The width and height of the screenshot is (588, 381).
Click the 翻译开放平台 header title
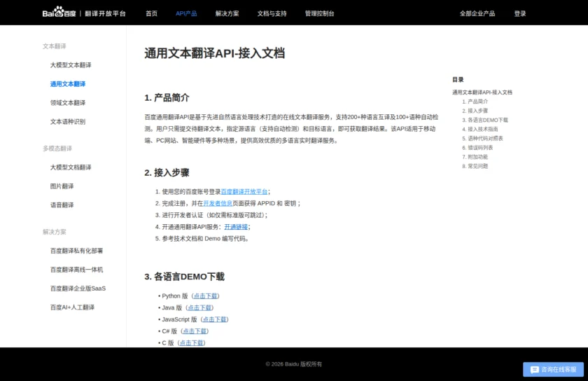tap(106, 13)
